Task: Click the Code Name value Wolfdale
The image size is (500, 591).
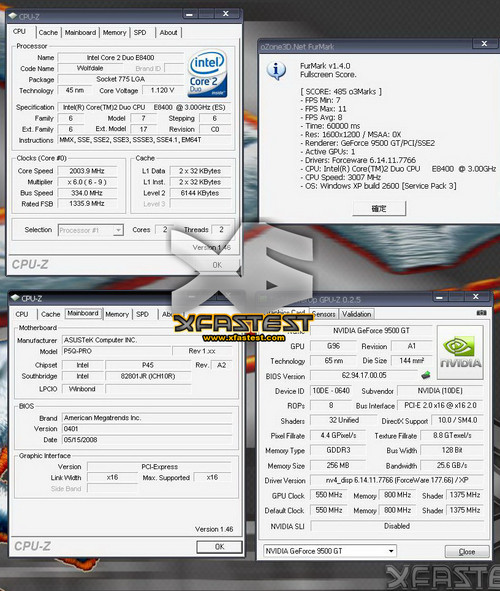Action: click(x=90, y=68)
